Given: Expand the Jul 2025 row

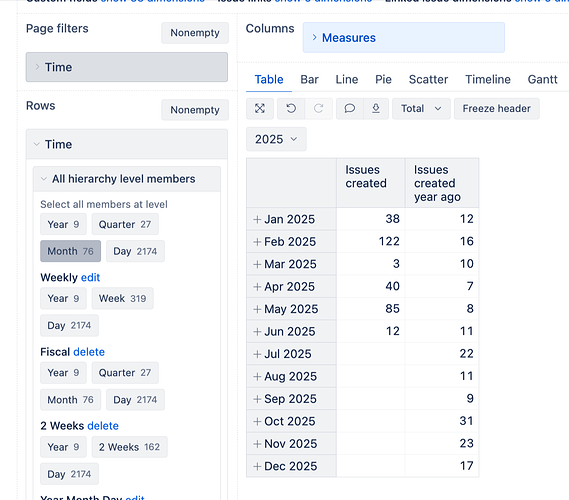Looking at the screenshot, I should coord(257,354).
